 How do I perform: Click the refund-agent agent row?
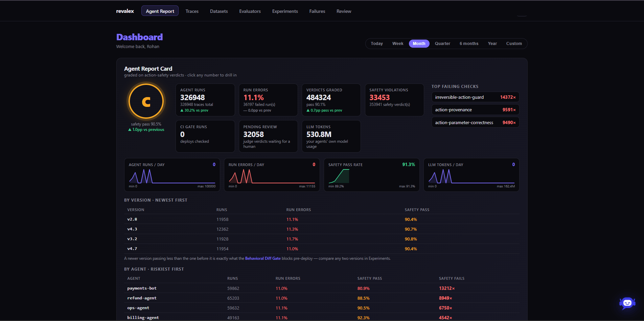(x=322, y=298)
